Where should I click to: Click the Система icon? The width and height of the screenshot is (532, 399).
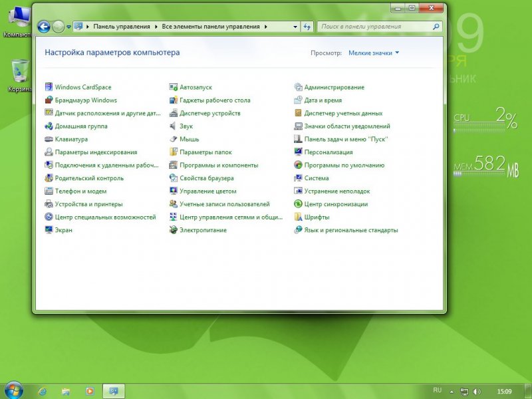pos(298,178)
